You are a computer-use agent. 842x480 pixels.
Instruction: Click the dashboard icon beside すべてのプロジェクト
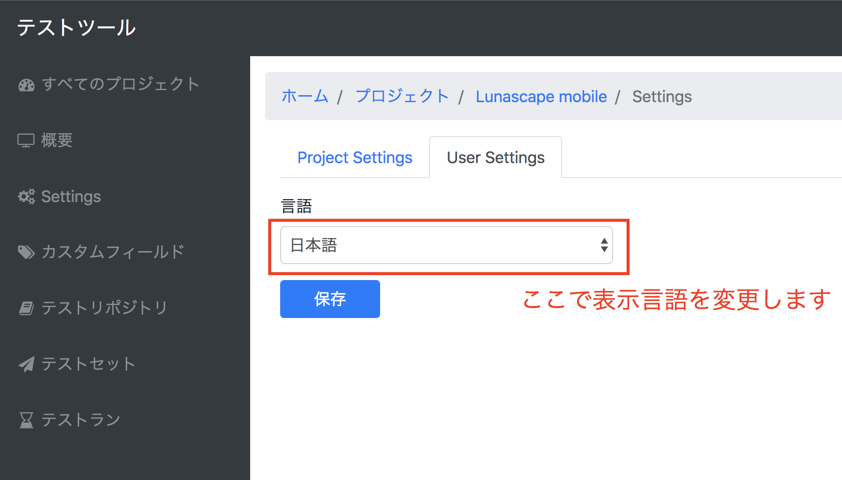tap(26, 85)
